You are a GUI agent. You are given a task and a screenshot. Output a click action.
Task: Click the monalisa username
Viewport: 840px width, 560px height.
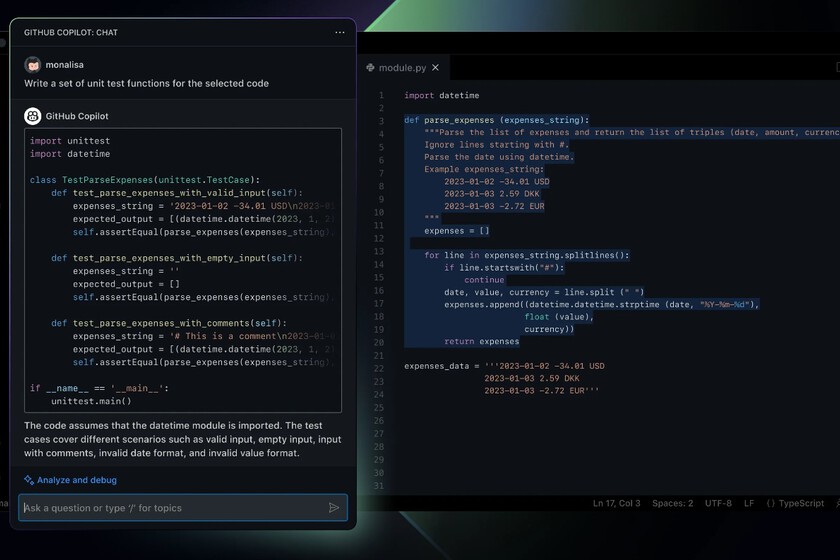[64, 65]
